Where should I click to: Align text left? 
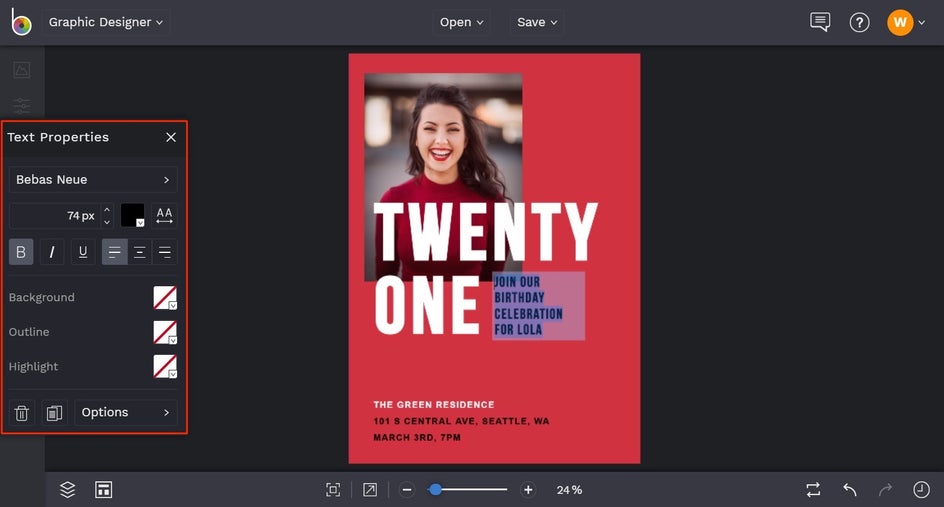point(114,252)
